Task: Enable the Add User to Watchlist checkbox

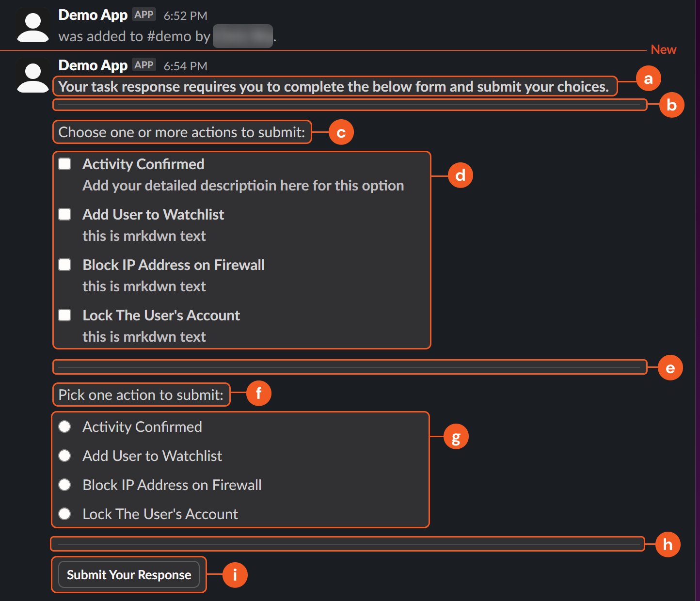Action: click(x=64, y=214)
